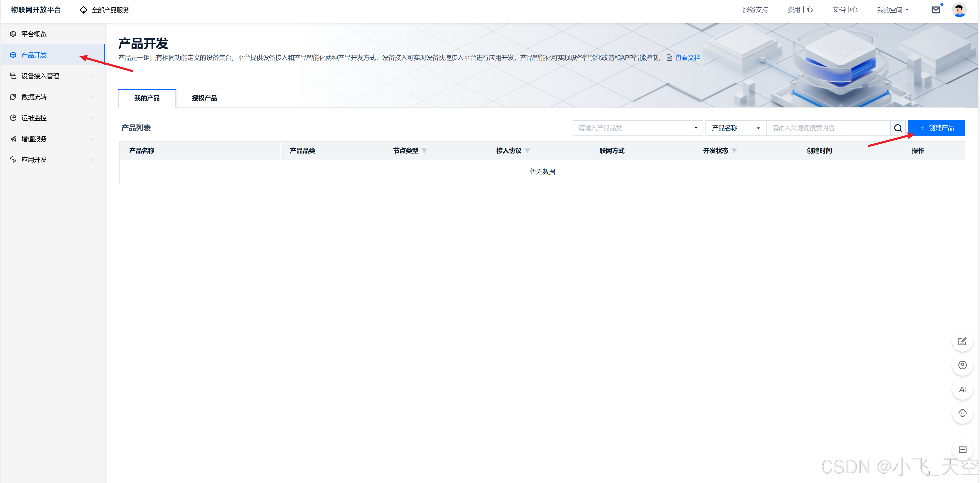Screen dimensions: 980x483
Task: Filter by 开发状态 column funnel
Action: (734, 151)
